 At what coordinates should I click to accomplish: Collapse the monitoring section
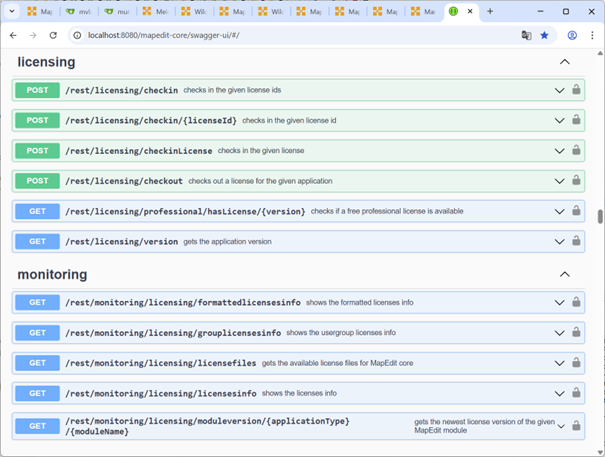point(564,274)
